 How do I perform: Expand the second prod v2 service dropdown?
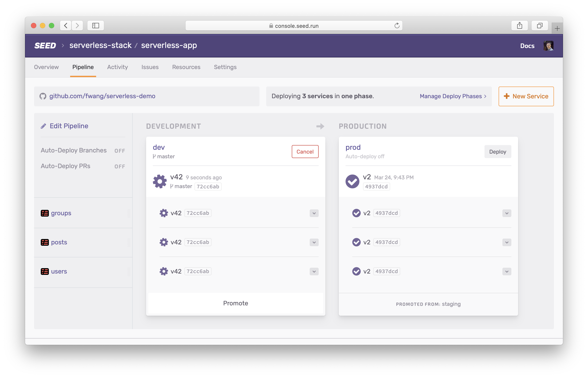pyautogui.click(x=507, y=242)
